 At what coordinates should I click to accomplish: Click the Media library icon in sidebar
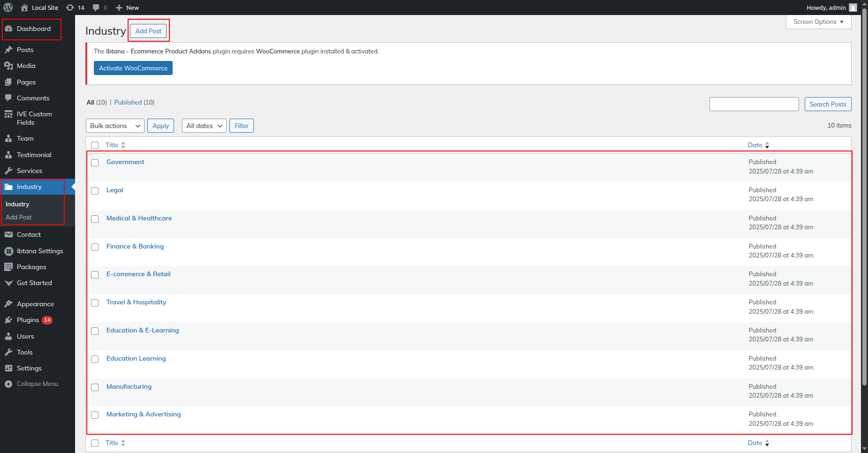tap(8, 66)
